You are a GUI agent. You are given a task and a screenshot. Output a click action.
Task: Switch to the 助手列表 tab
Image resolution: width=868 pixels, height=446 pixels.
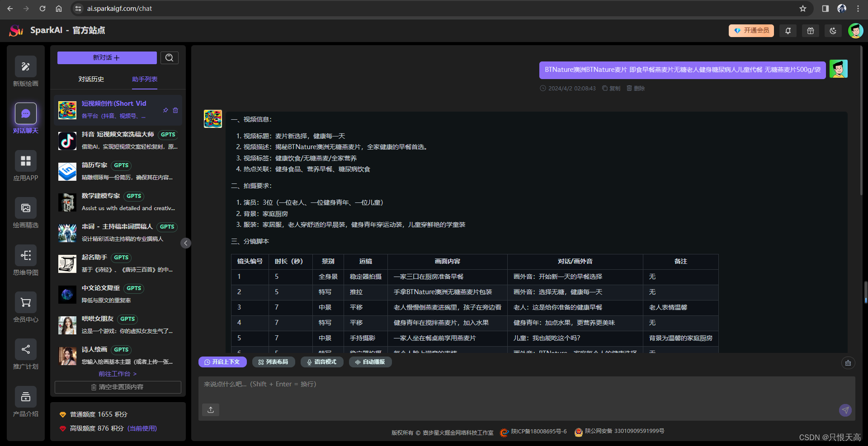[x=145, y=79]
